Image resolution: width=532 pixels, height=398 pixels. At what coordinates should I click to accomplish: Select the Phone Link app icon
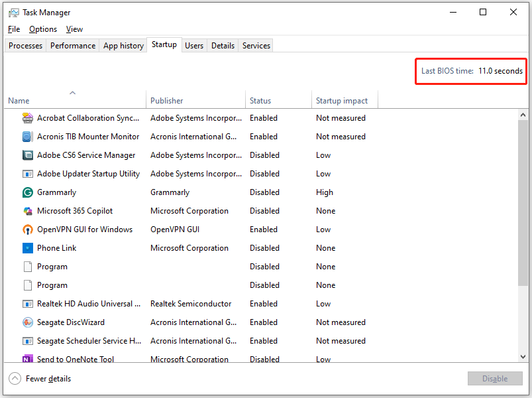click(x=27, y=248)
